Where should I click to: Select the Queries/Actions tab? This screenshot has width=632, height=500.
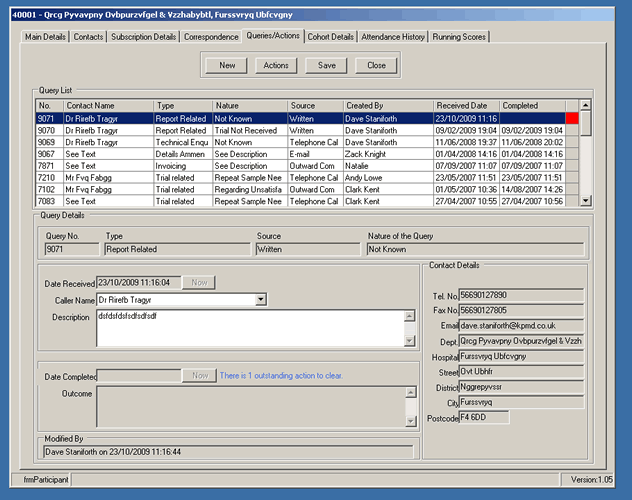273,35
